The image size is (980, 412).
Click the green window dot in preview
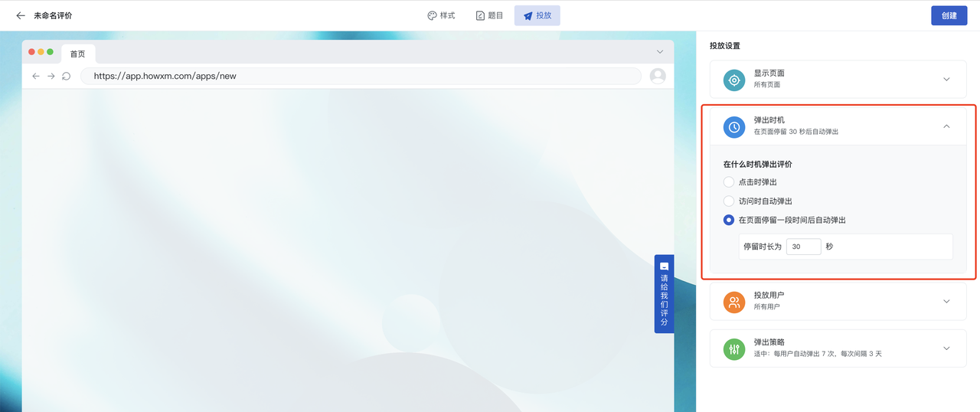tap(50, 52)
